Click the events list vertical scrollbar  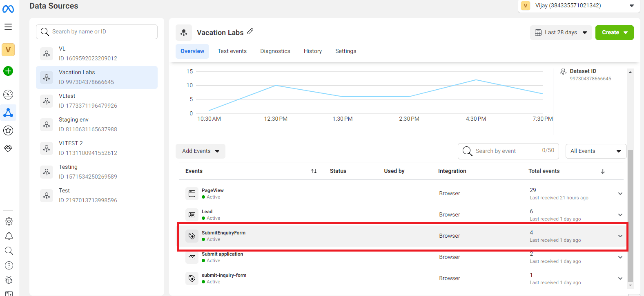pyautogui.click(x=630, y=216)
